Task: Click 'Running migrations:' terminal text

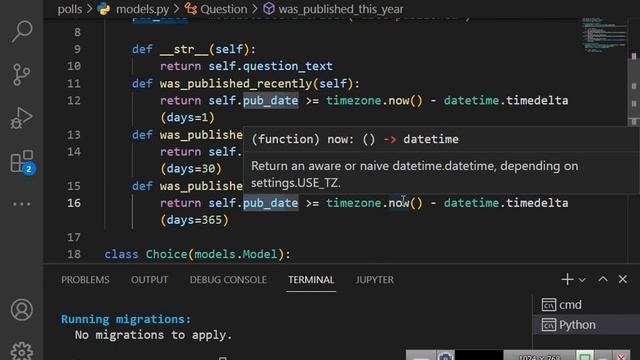Action: pyautogui.click(x=126, y=319)
